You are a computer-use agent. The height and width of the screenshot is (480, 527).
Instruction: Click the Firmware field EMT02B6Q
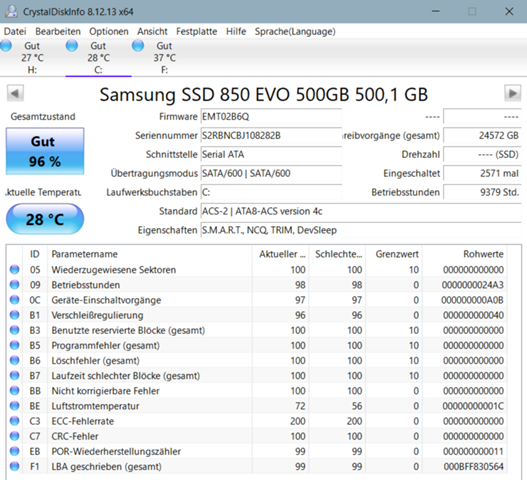(271, 117)
